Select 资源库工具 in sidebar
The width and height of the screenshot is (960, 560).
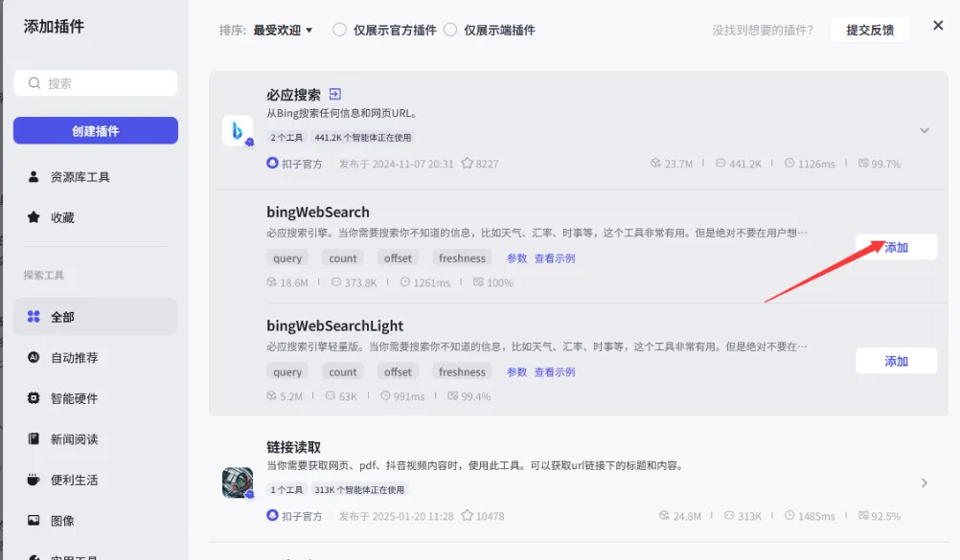(96, 177)
